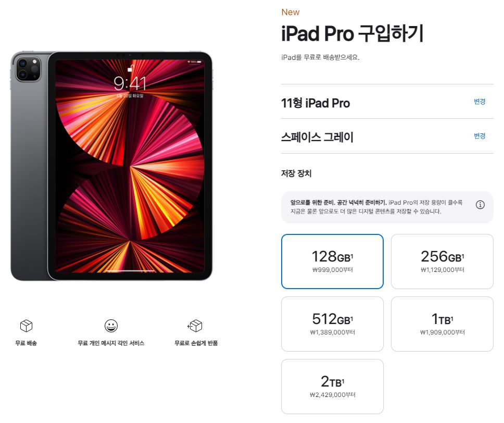Click the 무료 개인 메시지 각인 서비스 label
The image size is (504, 423).
[111, 343]
